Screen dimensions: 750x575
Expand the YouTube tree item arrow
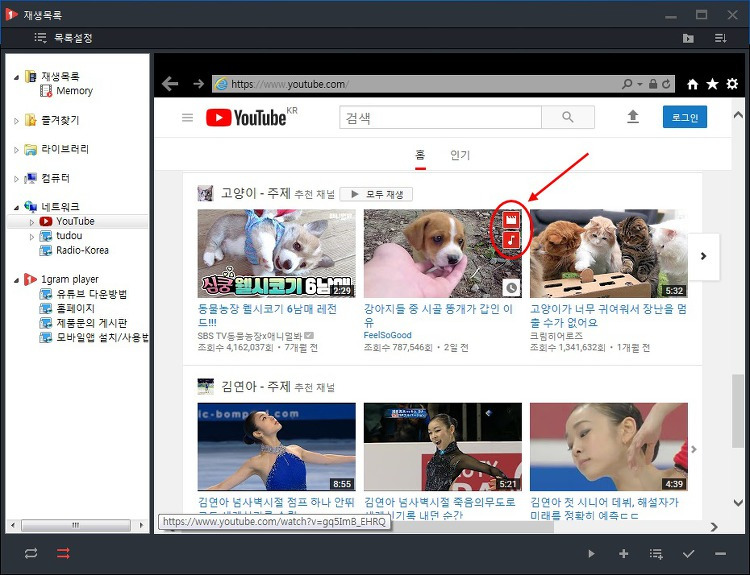coord(32,222)
